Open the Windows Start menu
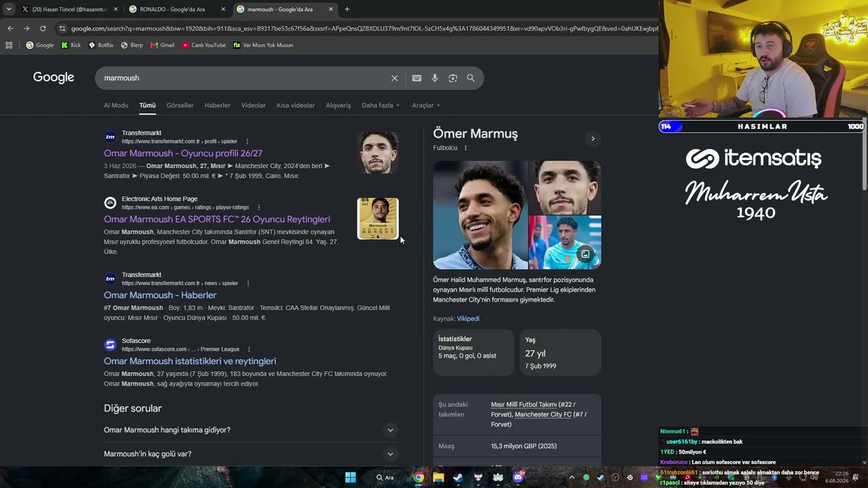Image resolution: width=868 pixels, height=488 pixels. (351, 478)
